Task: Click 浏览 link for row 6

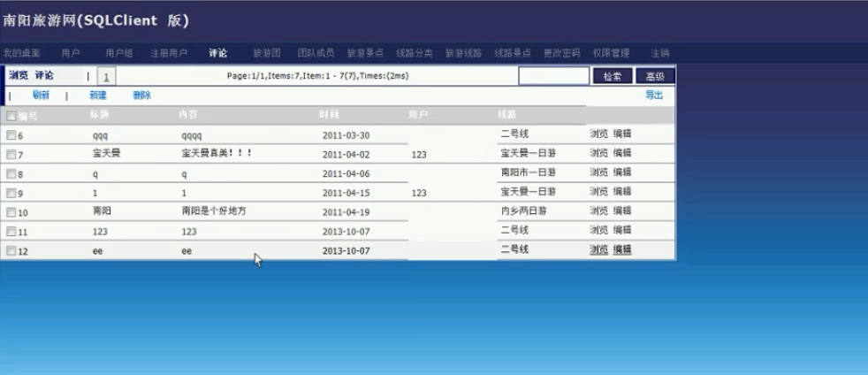Action: click(x=598, y=134)
